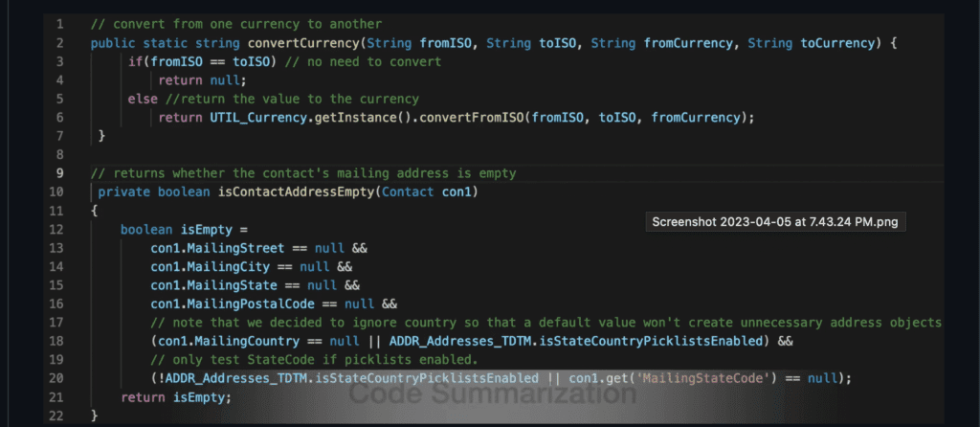The width and height of the screenshot is (980, 427).
Task: Click con1.MailingStreet in the code
Action: (217, 248)
